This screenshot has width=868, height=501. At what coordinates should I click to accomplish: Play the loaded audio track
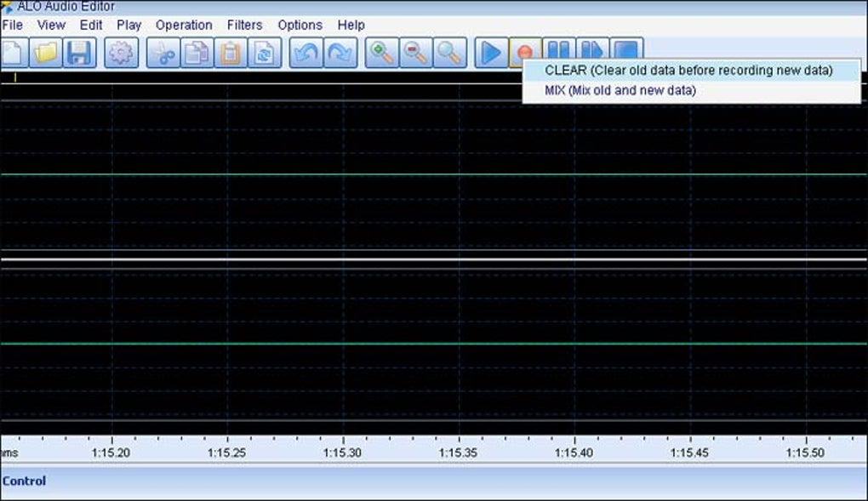(x=489, y=53)
